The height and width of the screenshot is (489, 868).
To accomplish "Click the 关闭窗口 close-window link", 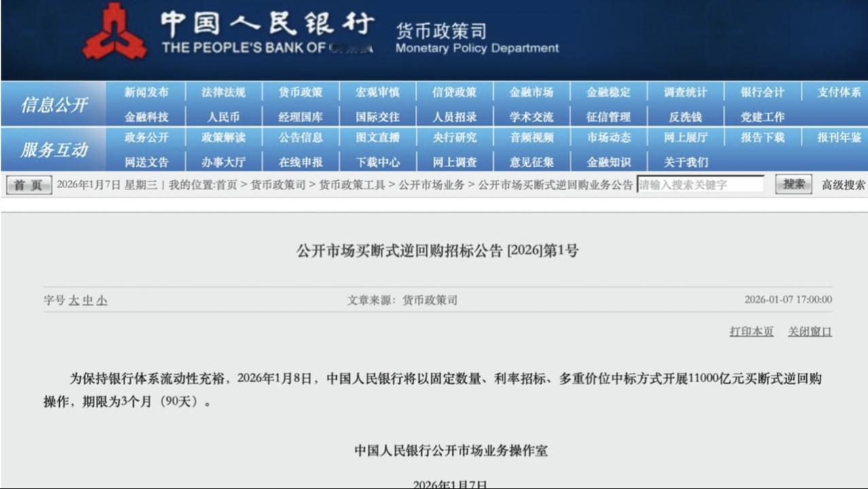I will tap(808, 331).
